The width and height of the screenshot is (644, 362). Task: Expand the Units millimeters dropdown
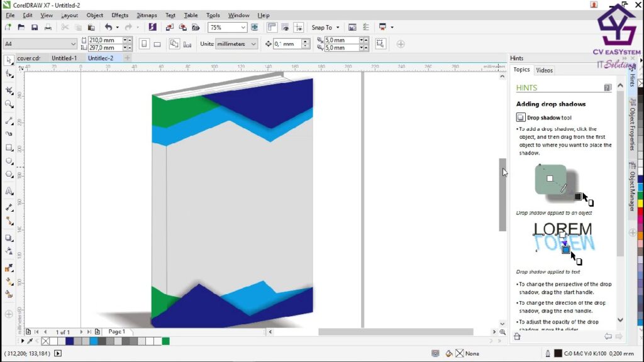click(x=253, y=44)
